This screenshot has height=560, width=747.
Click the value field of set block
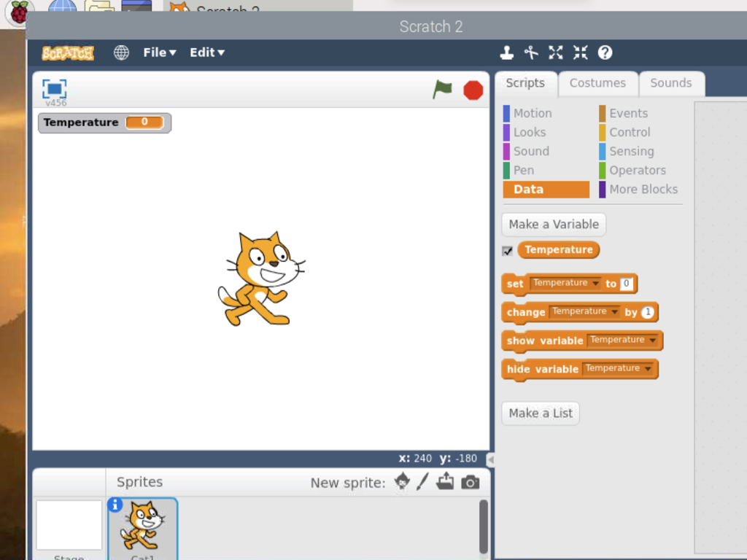tap(627, 284)
